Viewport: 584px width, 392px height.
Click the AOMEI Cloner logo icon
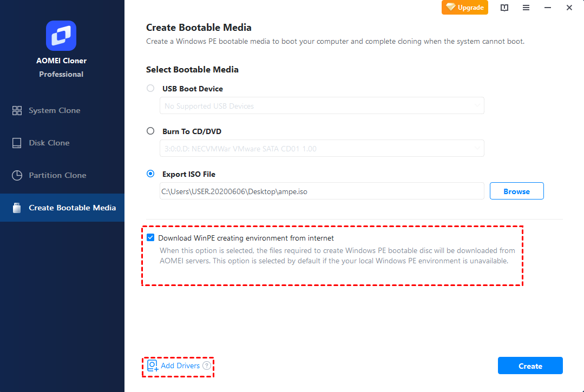pyautogui.click(x=61, y=35)
